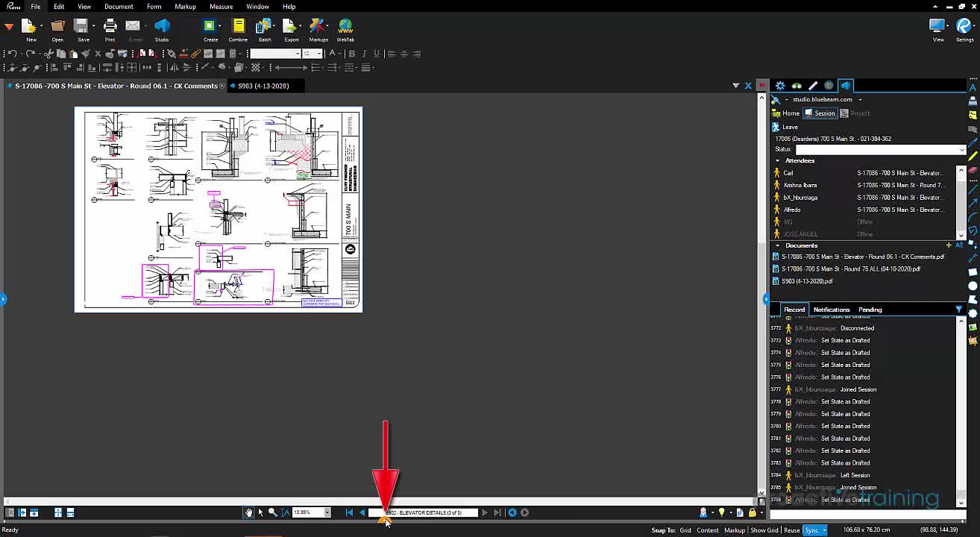The image size is (980, 537).
Task: Click the Print icon
Action: tap(110, 27)
